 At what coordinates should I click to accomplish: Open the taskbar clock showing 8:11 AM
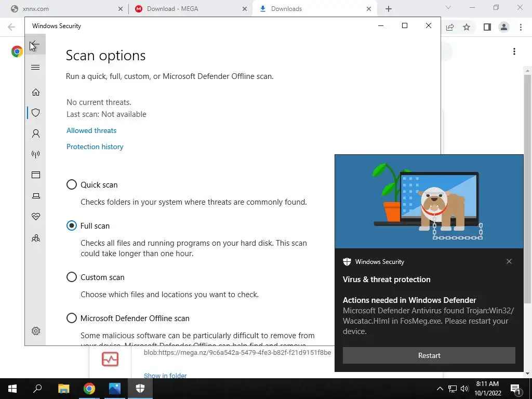pos(487,389)
